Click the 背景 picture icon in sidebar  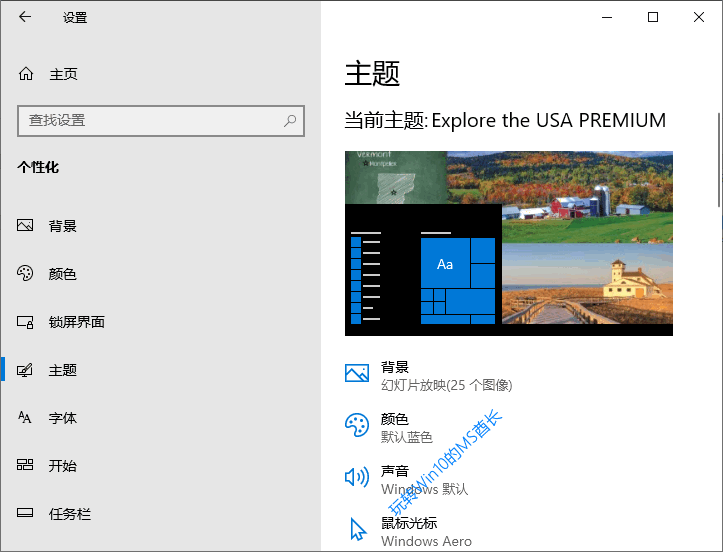pos(25,226)
